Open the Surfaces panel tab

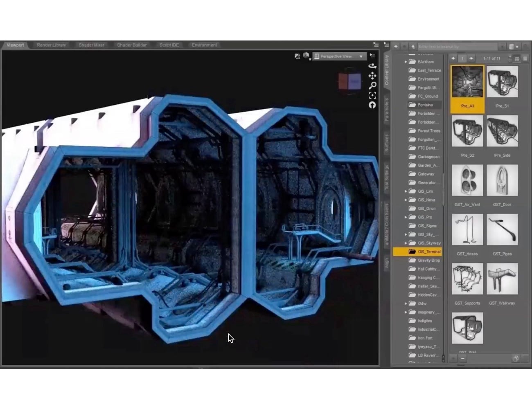coord(387,141)
